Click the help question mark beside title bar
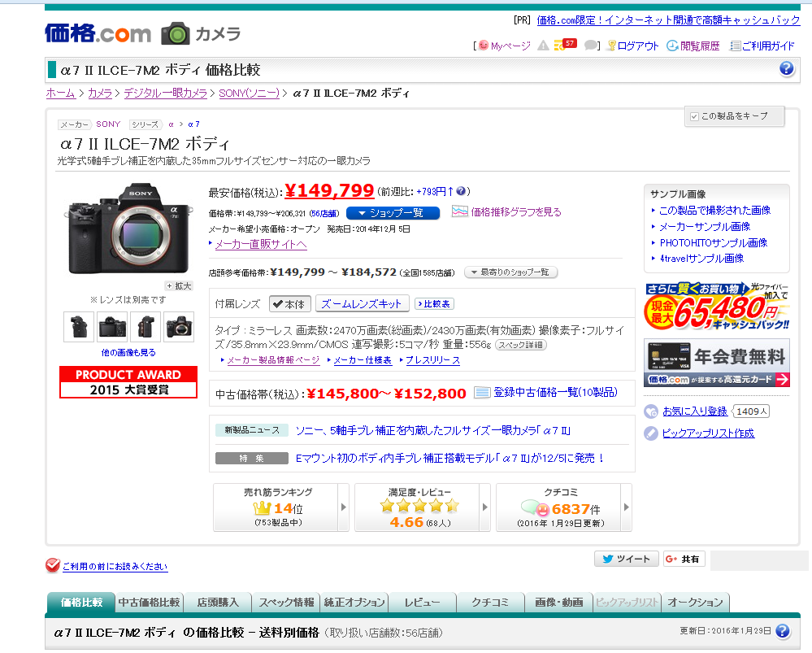Screen dimensions: 812x653 787,68
